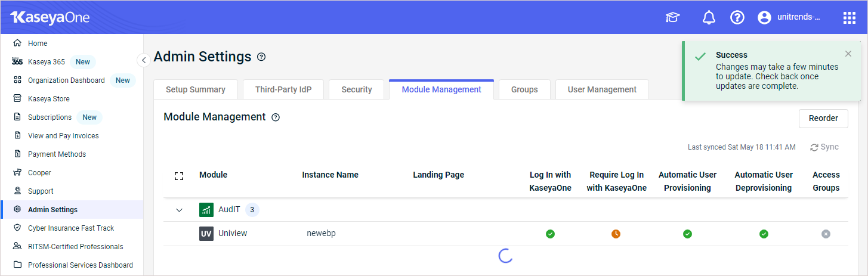Image resolution: width=868 pixels, height=276 pixels.
Task: Click the Uniview module name
Action: (233, 234)
